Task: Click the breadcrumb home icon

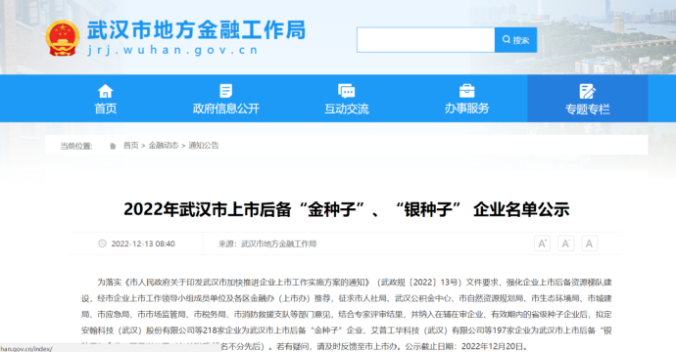Action: 113,146
